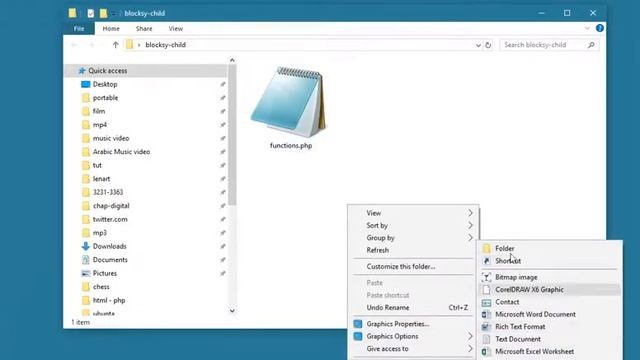Click the breadcrumb arrow before blocksy-child
The height and width of the screenshot is (360, 640).
(139, 45)
